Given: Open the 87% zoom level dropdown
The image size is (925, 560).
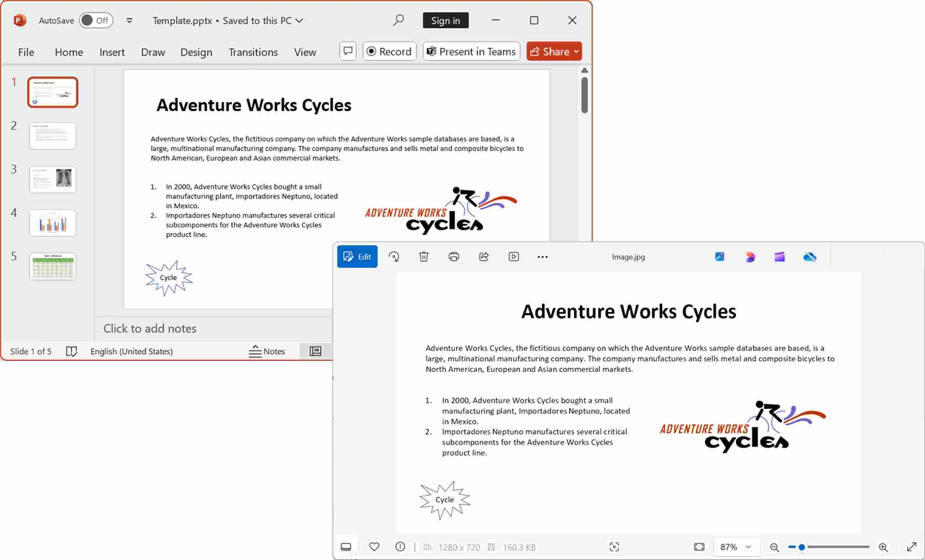Looking at the screenshot, I should point(736,547).
